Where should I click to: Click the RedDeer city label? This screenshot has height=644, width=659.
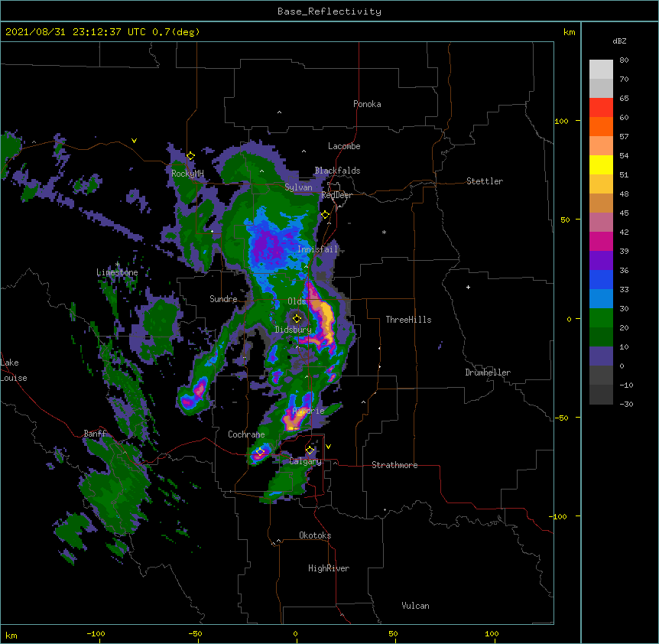(x=336, y=195)
